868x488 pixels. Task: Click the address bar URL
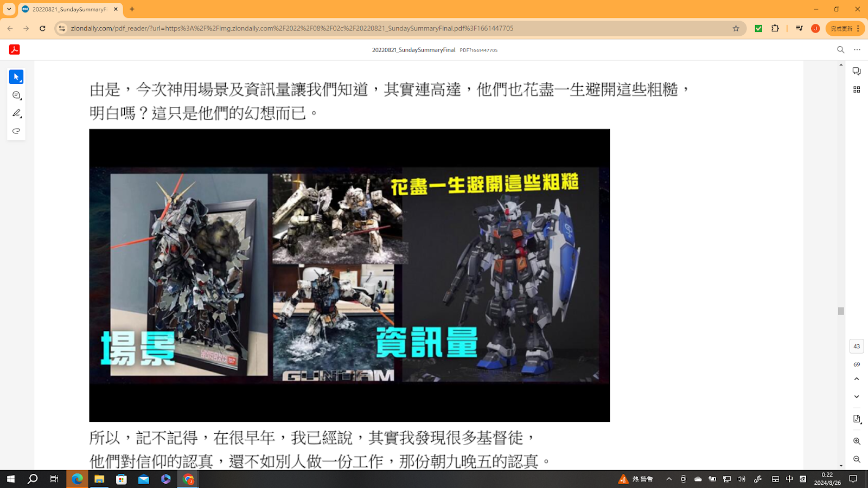coord(292,28)
